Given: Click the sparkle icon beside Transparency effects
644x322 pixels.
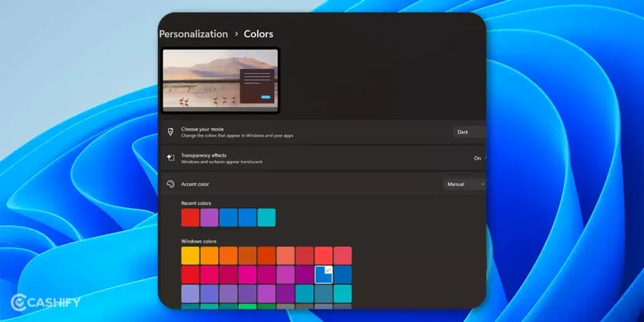Looking at the screenshot, I should [x=170, y=158].
